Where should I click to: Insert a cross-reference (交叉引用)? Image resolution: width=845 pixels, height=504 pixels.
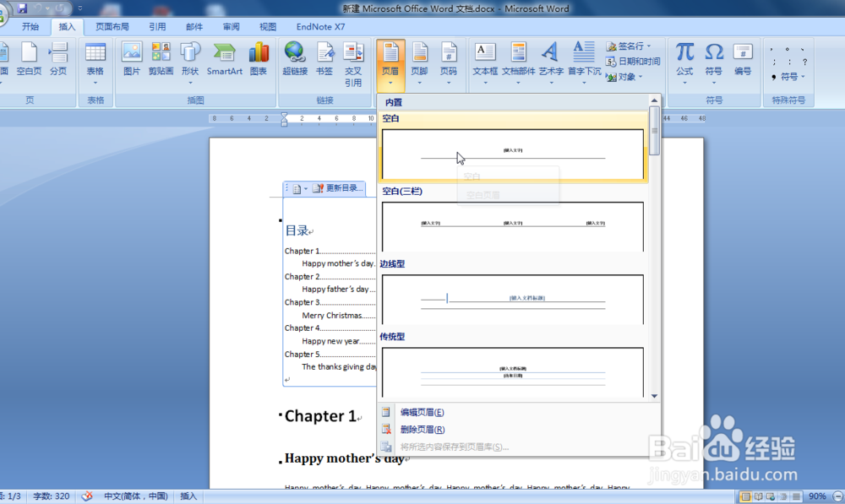coord(353,65)
